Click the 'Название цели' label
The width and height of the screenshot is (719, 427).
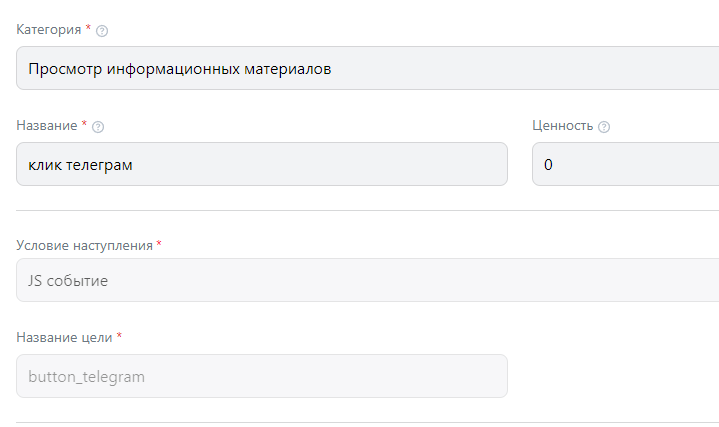point(65,337)
